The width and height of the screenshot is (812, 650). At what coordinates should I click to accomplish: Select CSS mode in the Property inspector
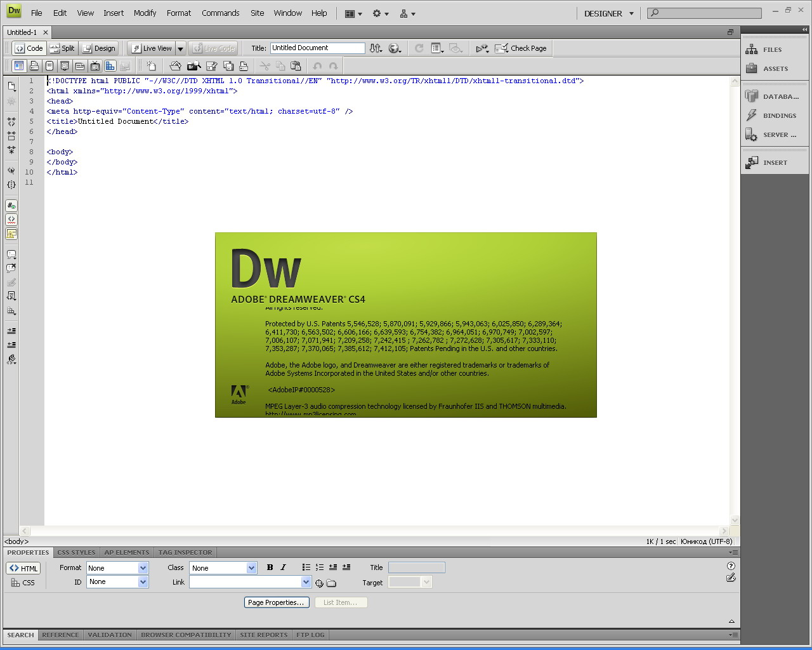[x=23, y=583]
